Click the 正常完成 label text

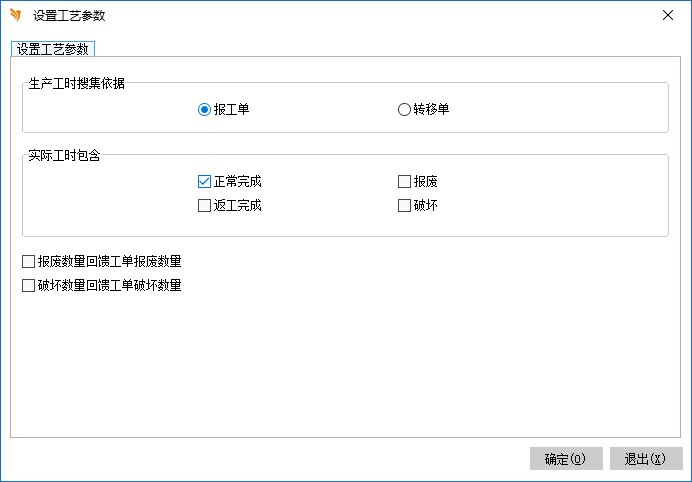click(x=237, y=182)
